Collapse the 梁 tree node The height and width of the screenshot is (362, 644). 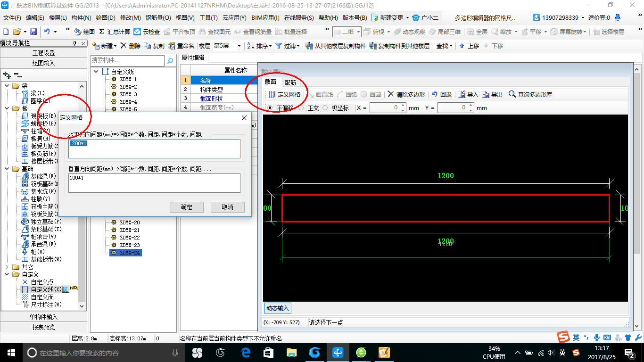coord(7,86)
